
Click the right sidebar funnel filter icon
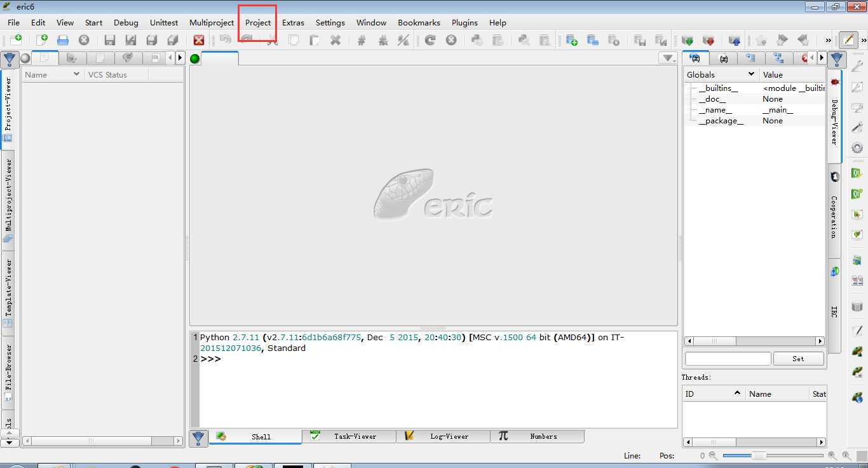point(837,60)
